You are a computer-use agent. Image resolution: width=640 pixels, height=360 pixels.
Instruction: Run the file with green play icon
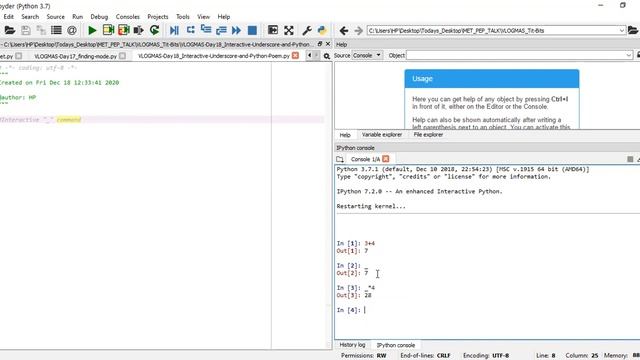tap(92, 30)
